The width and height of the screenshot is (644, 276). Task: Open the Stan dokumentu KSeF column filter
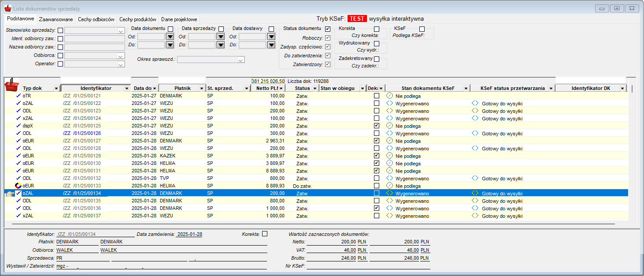coord(466,89)
